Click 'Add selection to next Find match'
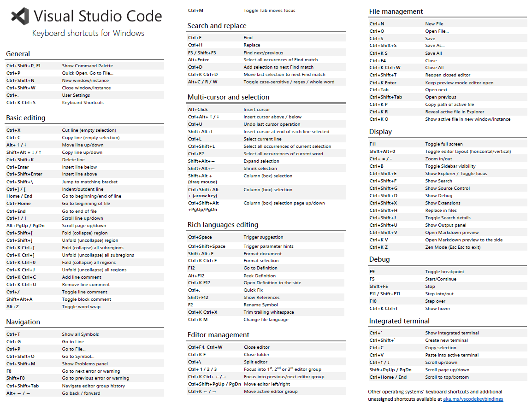 pyautogui.click(x=278, y=67)
